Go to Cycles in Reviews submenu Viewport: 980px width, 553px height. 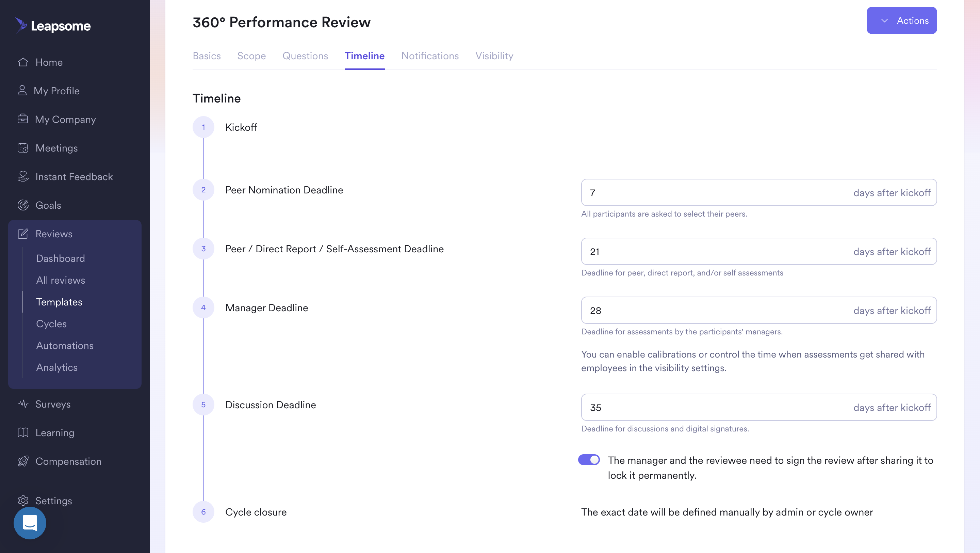(x=51, y=323)
